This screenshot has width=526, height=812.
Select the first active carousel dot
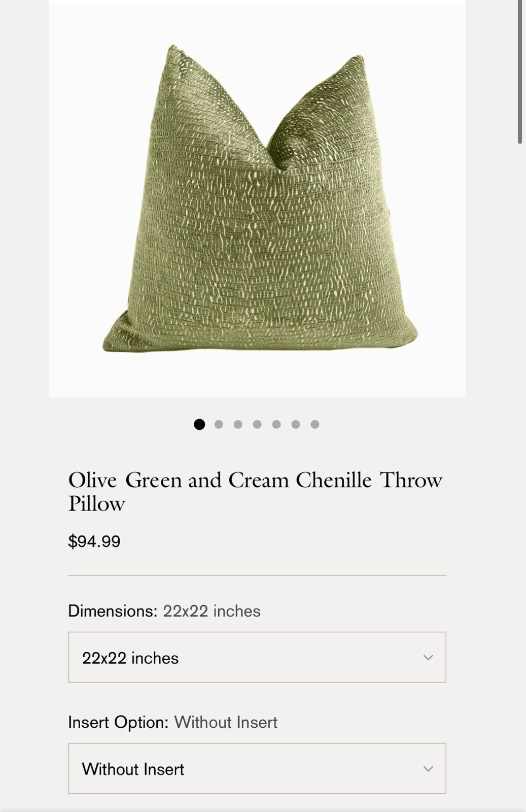199,424
